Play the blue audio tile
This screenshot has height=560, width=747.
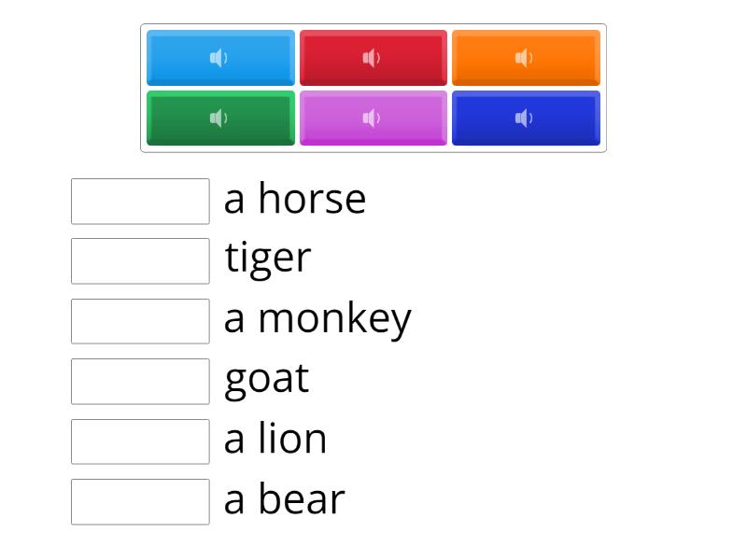click(220, 58)
